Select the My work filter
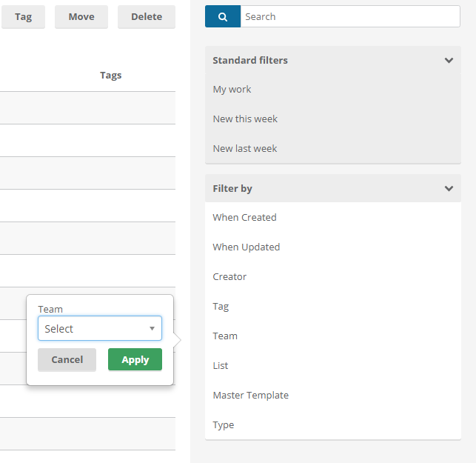 (232, 90)
